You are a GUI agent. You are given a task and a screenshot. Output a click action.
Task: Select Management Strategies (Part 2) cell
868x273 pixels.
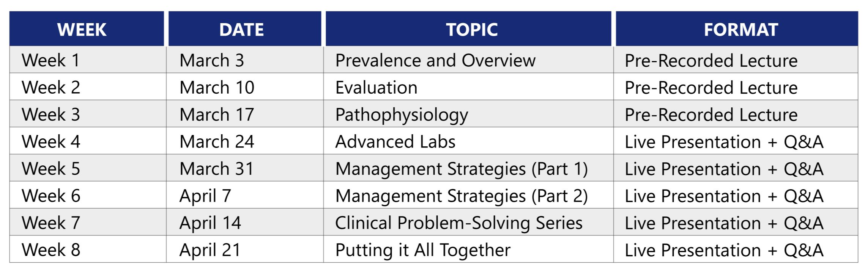tap(468, 195)
